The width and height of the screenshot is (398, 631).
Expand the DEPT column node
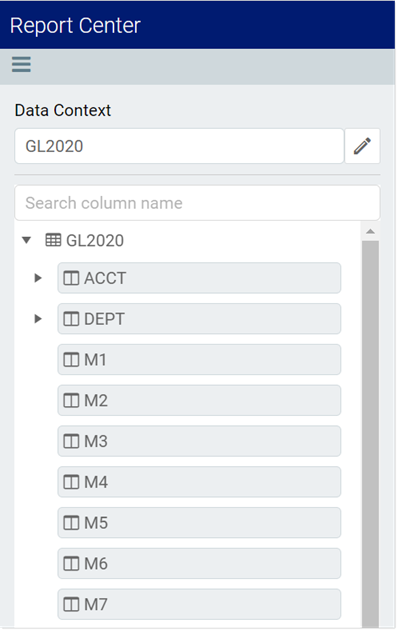[x=38, y=319]
